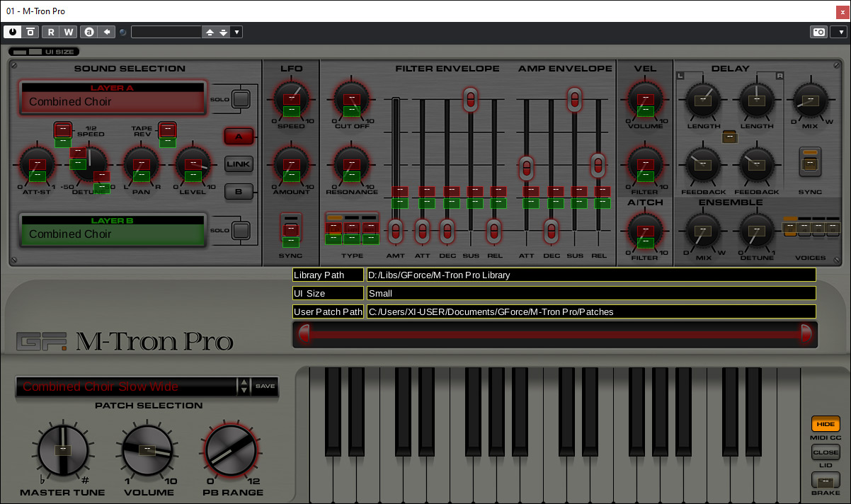Click the Save patch button
Screen dimensions: 851x504
[265, 386]
